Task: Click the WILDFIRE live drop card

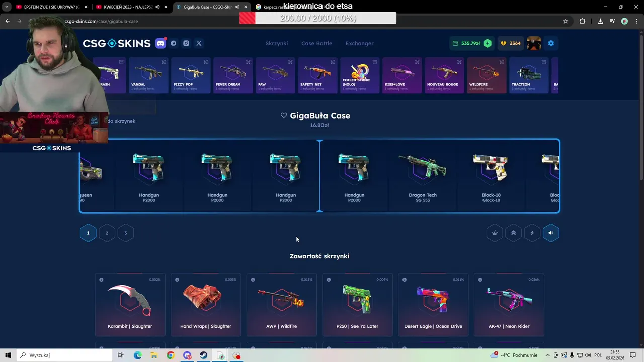Action: click(487, 75)
